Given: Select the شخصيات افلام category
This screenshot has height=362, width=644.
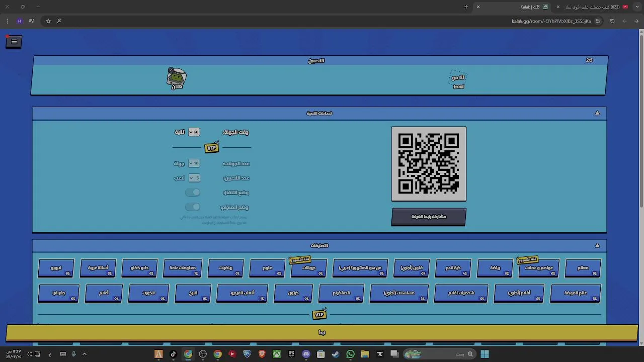Looking at the screenshot, I should (461, 293).
